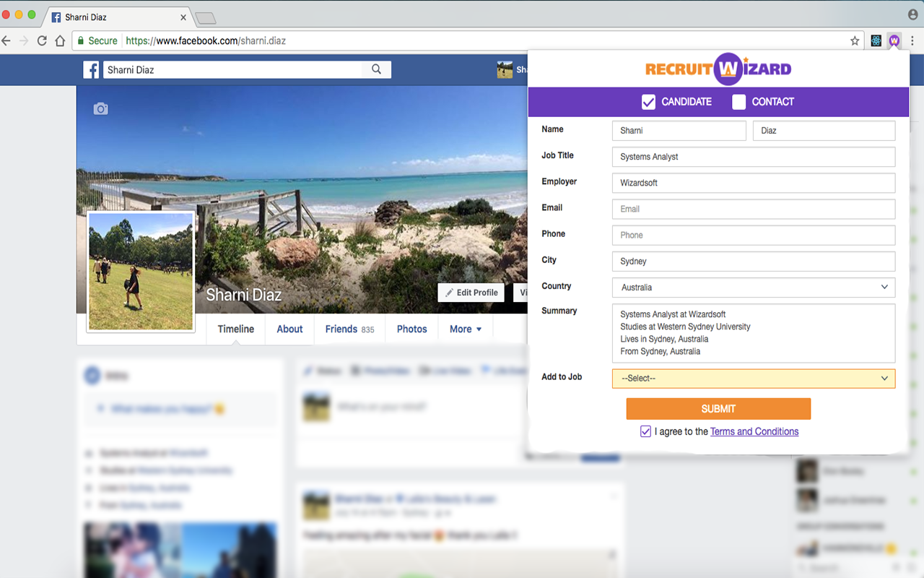924x578 pixels.
Task: Expand the More tab dropdown
Action: click(x=465, y=329)
